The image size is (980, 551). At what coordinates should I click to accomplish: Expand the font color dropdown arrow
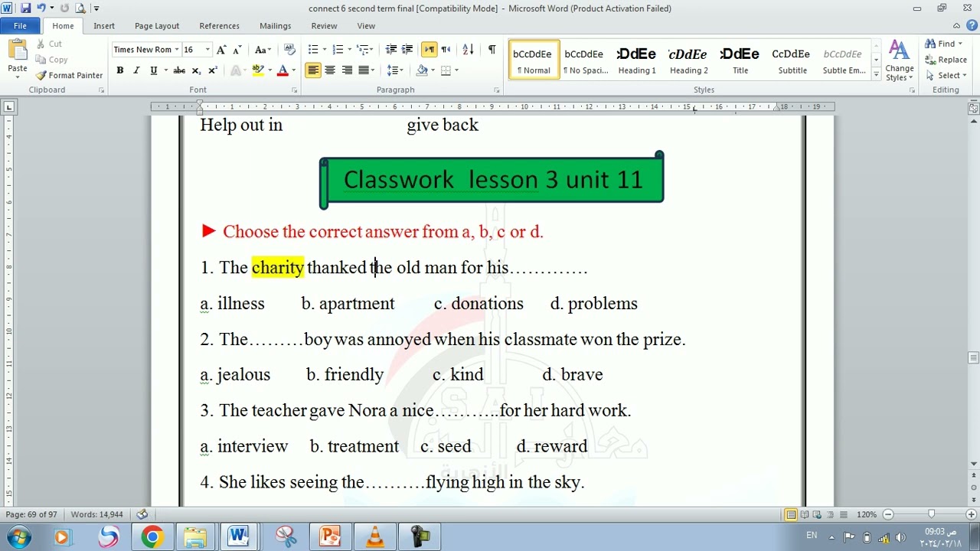pos(293,70)
